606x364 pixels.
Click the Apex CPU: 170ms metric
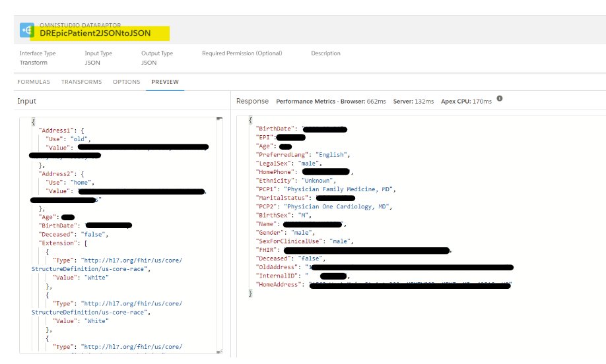click(466, 102)
